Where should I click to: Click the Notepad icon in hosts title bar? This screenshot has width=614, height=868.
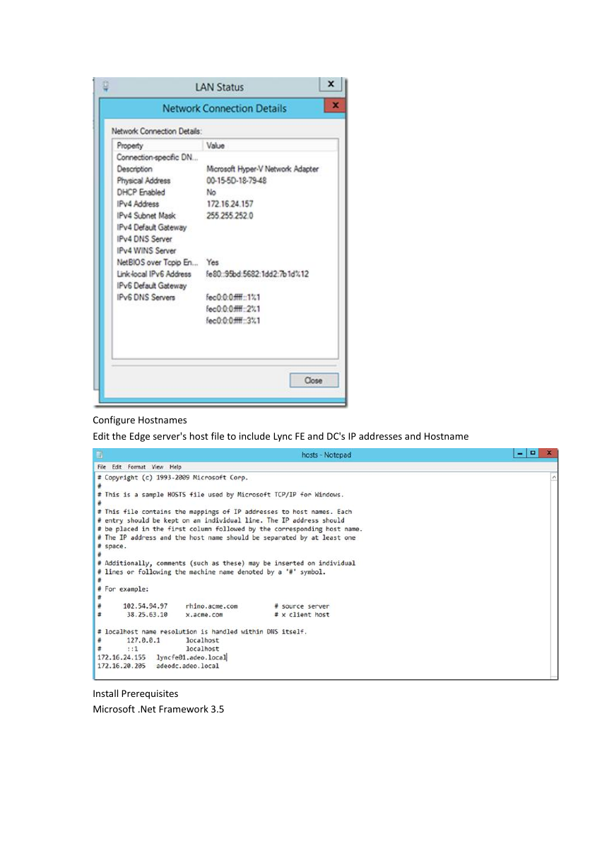[x=100, y=454]
